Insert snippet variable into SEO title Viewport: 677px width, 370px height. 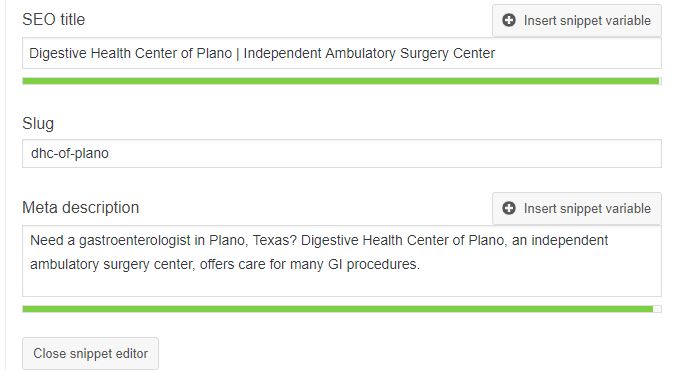tap(577, 20)
